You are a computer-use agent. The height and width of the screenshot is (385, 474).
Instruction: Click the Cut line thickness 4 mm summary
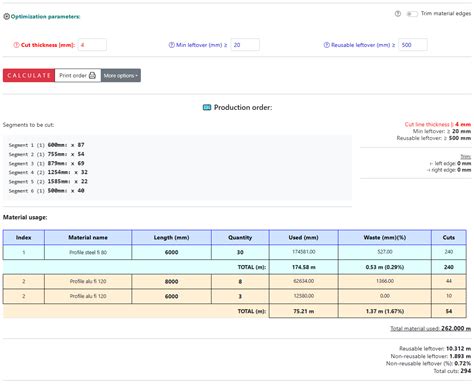[438, 124]
